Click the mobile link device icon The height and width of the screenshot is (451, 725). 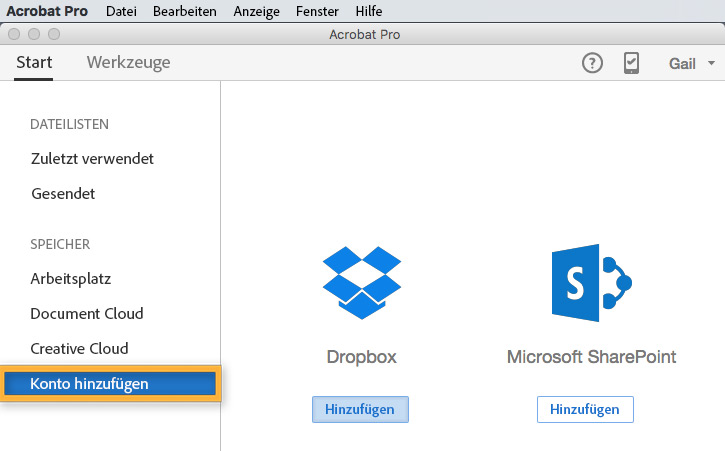click(631, 63)
